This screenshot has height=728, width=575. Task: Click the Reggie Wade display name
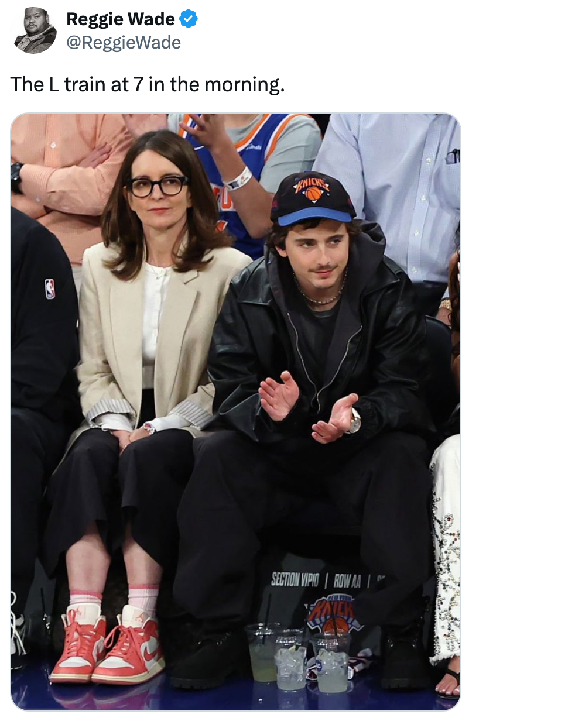coord(121,19)
